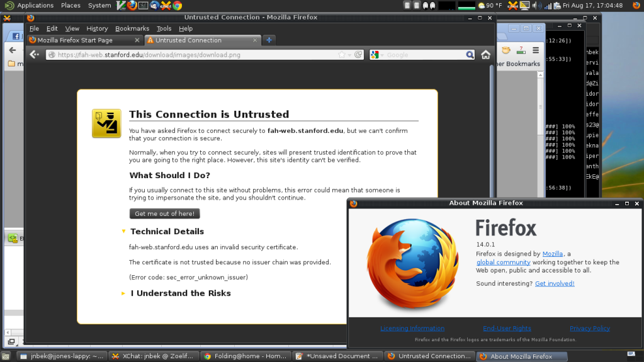Switch to Folding@home Chrome taskbar item
644x362 pixels.
pyautogui.click(x=246, y=356)
